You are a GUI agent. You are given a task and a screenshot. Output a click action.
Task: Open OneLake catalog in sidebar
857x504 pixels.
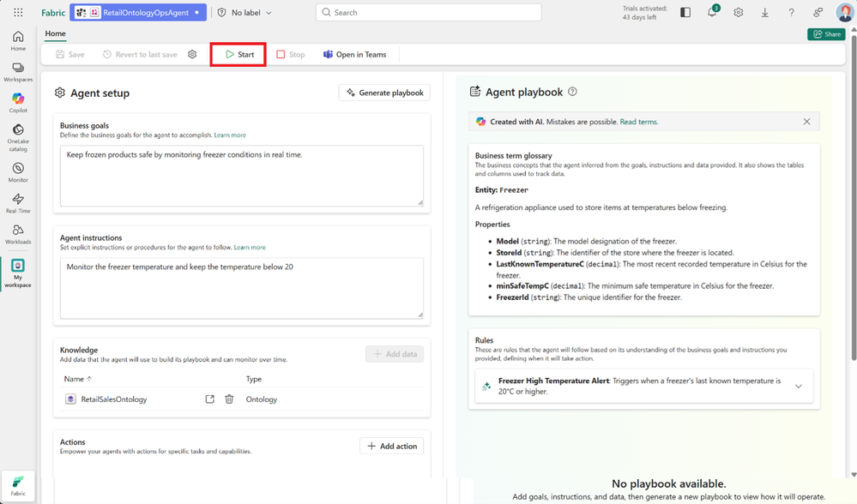tap(18, 138)
